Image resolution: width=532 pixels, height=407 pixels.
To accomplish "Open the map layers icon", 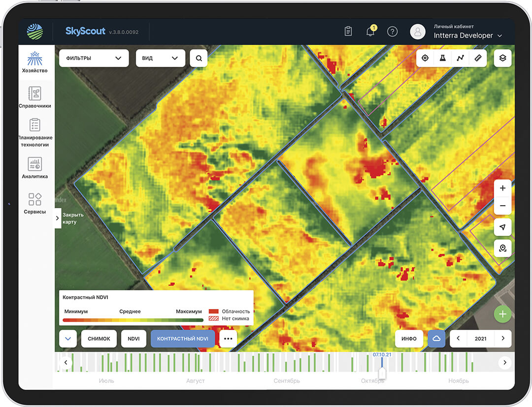I will click(x=502, y=58).
